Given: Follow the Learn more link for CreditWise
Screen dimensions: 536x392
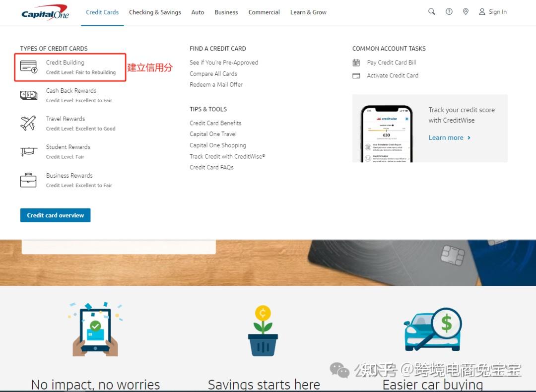Looking at the screenshot, I should 446,137.
